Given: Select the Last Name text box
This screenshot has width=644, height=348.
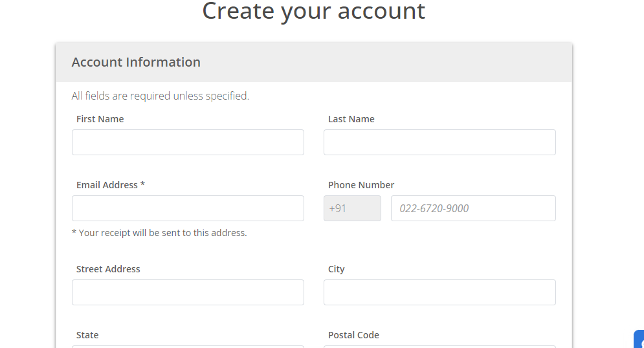Looking at the screenshot, I should click(x=439, y=142).
